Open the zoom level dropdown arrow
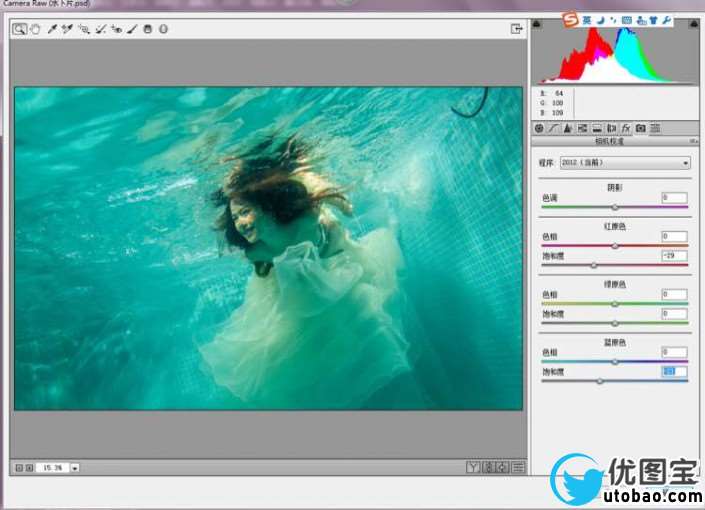 coord(75,468)
